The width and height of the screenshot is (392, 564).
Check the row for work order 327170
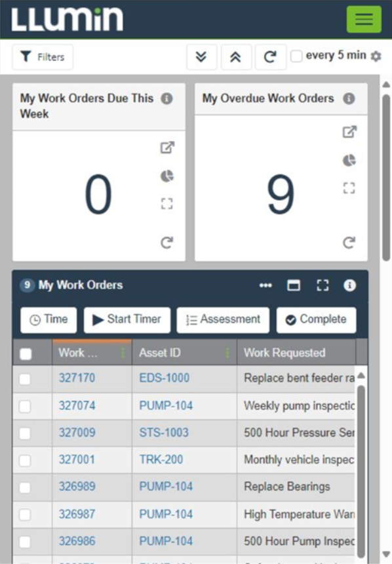pos(25,379)
